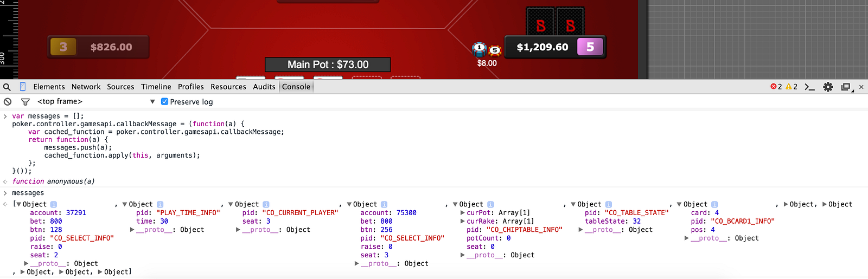Image resolution: width=868 pixels, height=279 pixels.
Task: Toggle the Preserve log checkbox
Action: [x=164, y=101]
